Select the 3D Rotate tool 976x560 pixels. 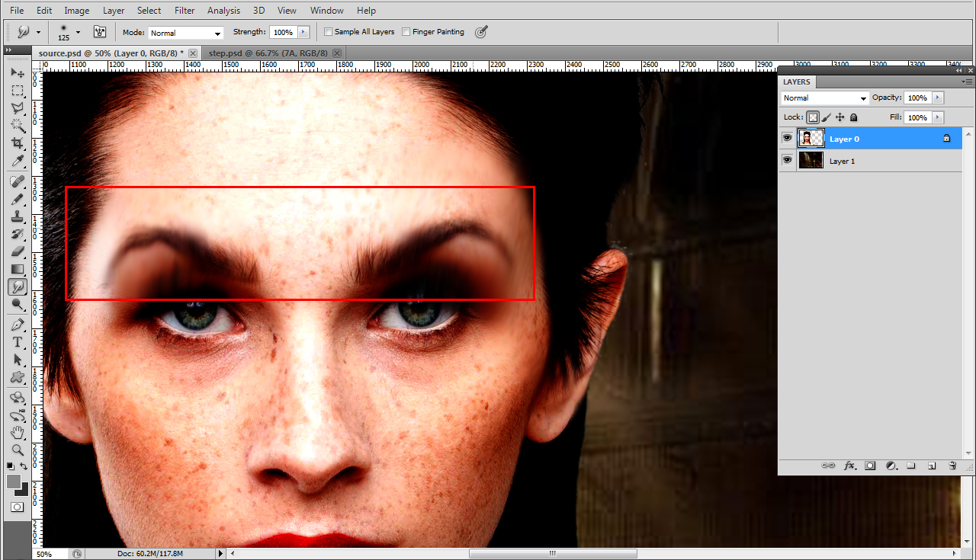click(x=17, y=398)
